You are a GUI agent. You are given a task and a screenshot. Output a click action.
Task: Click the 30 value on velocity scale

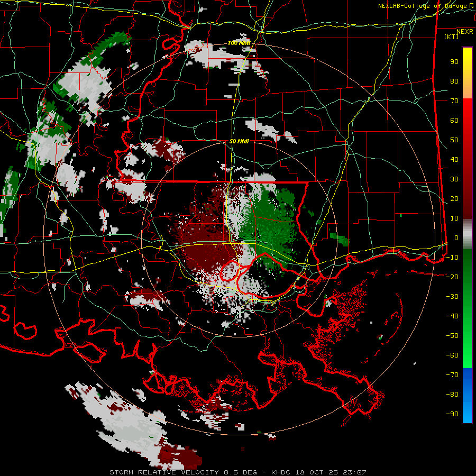tap(454, 179)
